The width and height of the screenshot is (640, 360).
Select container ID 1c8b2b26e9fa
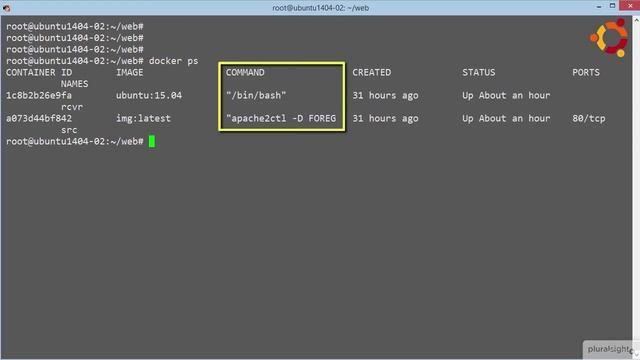click(39, 95)
